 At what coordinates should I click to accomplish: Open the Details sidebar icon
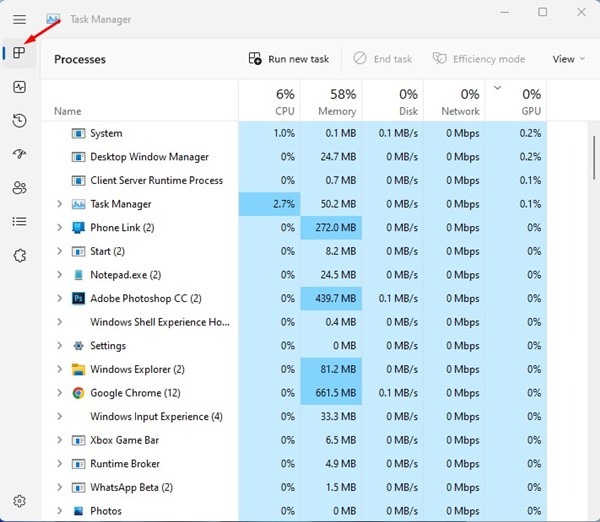click(20, 221)
